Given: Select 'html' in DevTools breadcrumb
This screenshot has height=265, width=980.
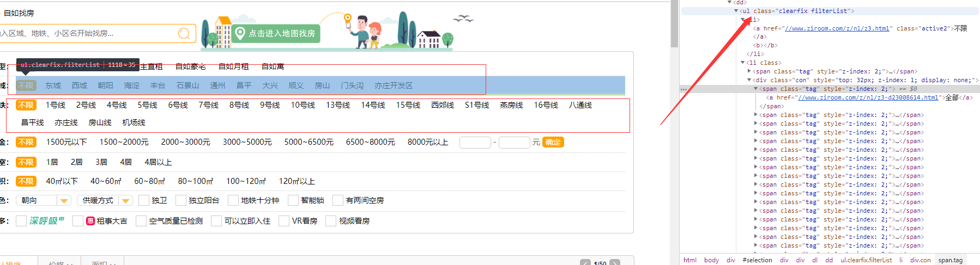Looking at the screenshot, I should 690,260.
